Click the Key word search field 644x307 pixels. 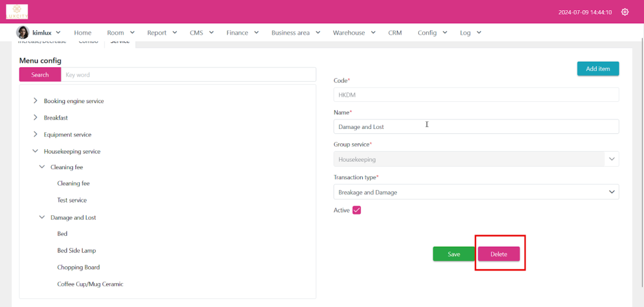pos(188,75)
